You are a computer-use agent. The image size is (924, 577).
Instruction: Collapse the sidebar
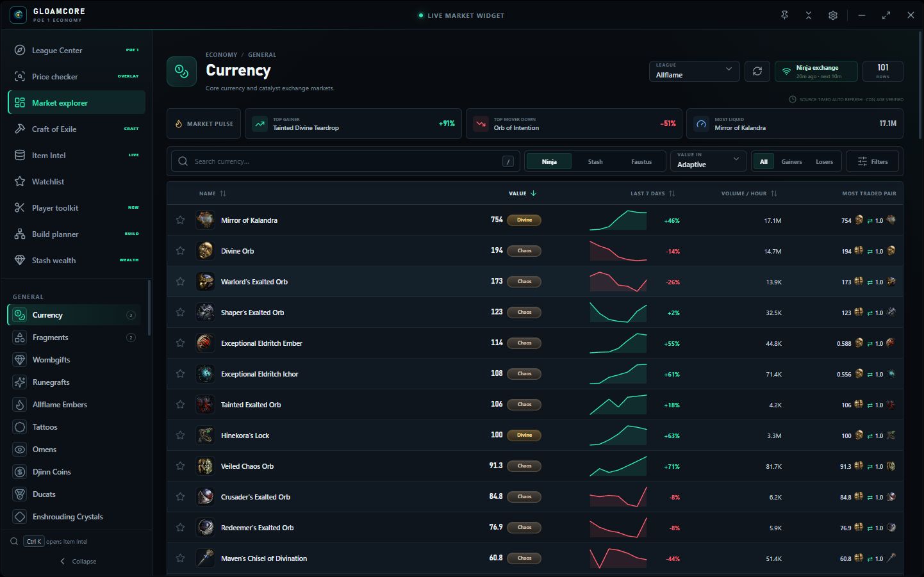coord(78,561)
